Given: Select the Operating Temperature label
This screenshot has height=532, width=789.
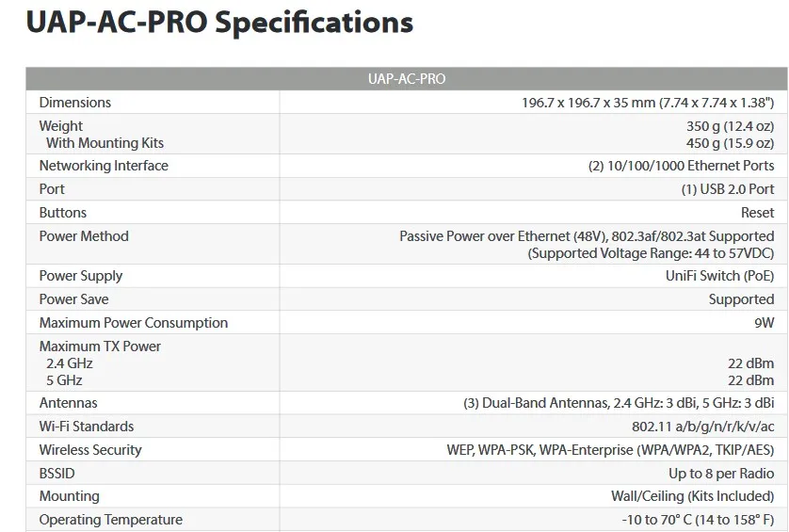Looking at the screenshot, I should pyautogui.click(x=110, y=520).
